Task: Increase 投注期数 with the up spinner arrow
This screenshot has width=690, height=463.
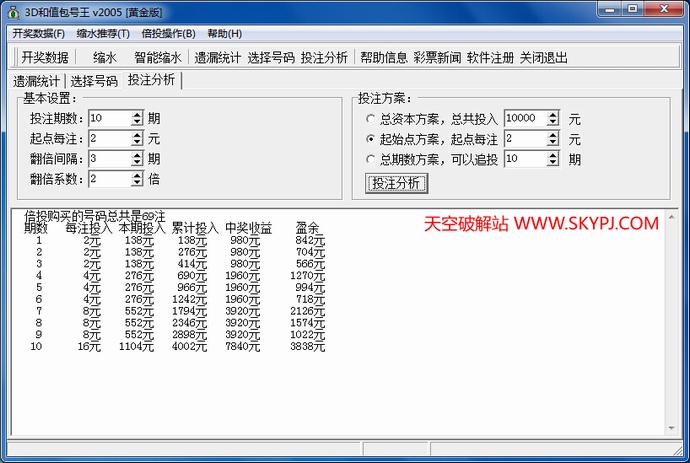Action: 138,114
